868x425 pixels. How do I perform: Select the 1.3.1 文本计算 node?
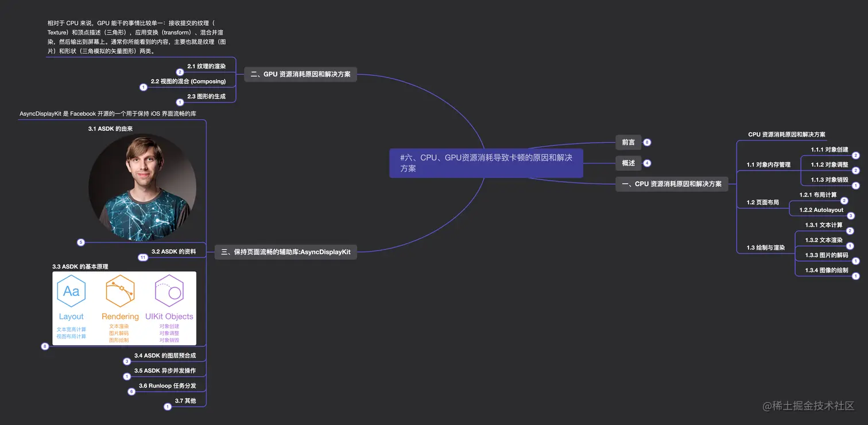point(824,225)
